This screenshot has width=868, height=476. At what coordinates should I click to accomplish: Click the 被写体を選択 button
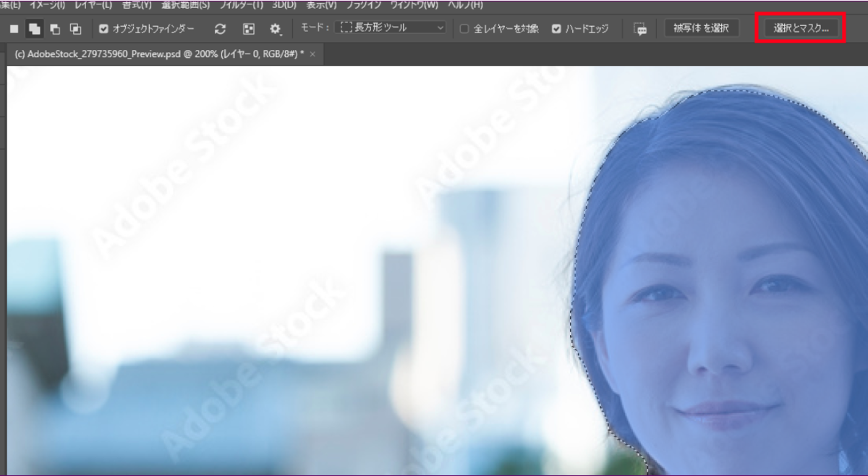(x=701, y=29)
